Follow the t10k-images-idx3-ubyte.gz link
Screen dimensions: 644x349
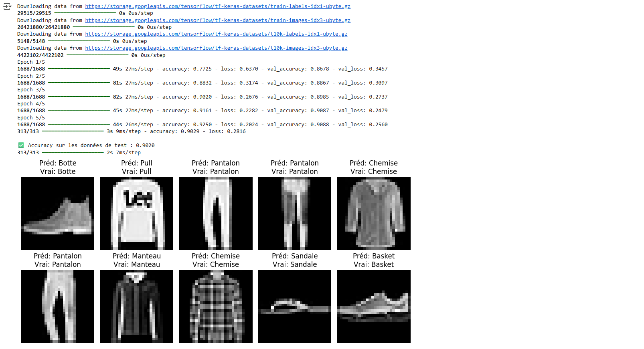(216, 48)
